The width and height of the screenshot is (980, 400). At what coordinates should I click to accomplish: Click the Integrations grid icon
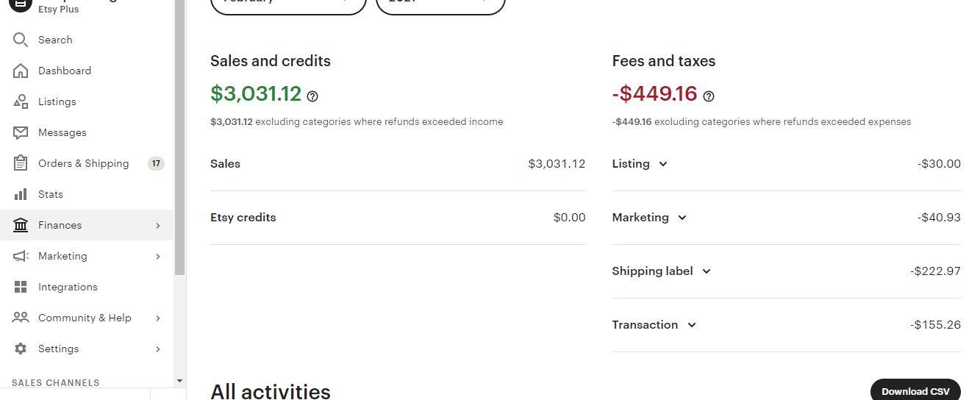[x=21, y=287]
